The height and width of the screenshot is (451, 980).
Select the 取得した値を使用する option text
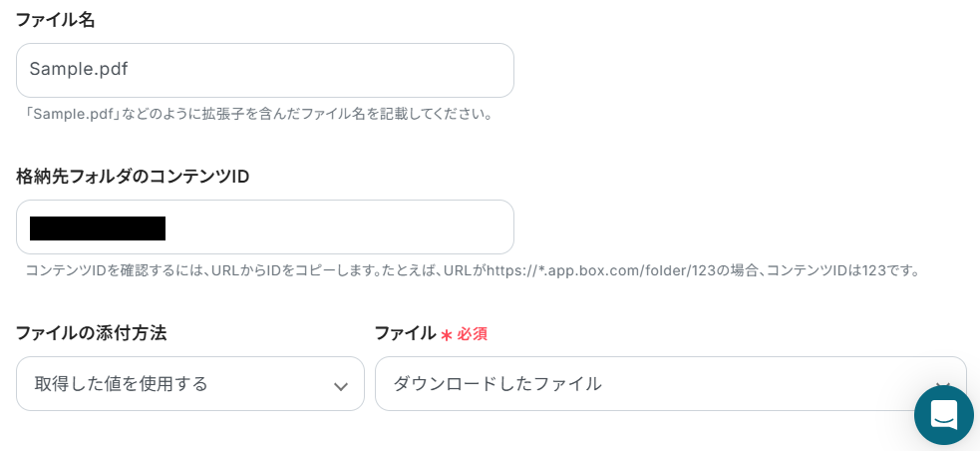point(122,384)
